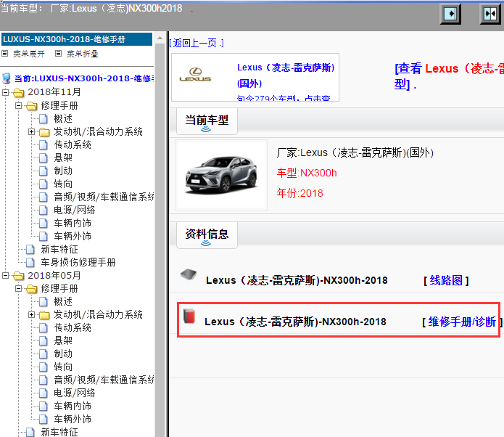The width and height of the screenshot is (504, 437).
Task: Click the single-arrow panel toggle button in the header
Action: pyautogui.click(x=450, y=14)
